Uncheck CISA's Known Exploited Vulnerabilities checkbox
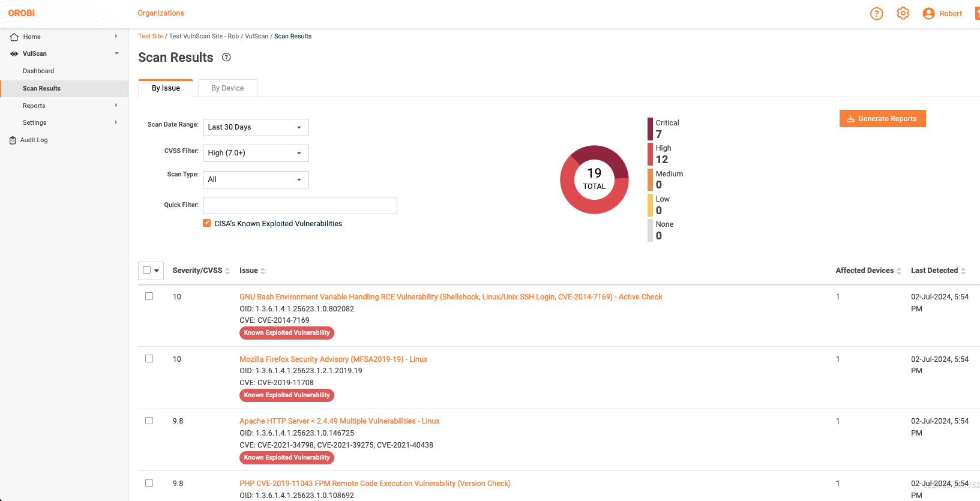Screen dimensions: 980x501 click(x=207, y=223)
